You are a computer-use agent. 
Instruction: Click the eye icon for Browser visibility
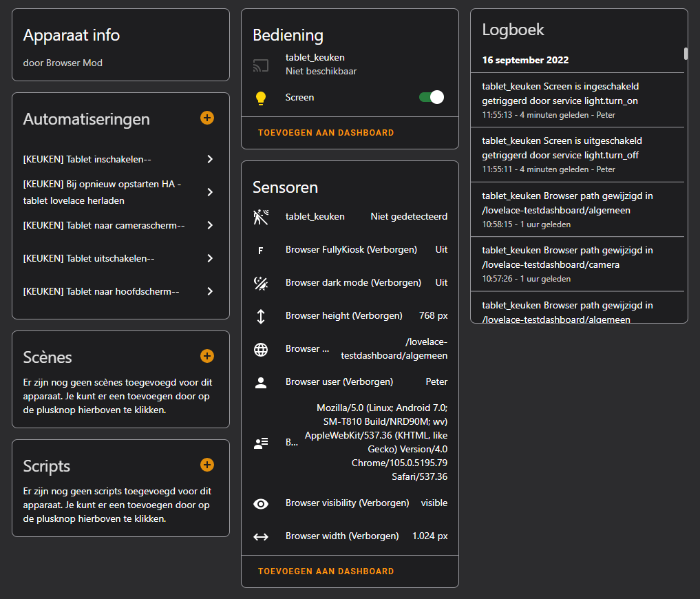(x=261, y=503)
